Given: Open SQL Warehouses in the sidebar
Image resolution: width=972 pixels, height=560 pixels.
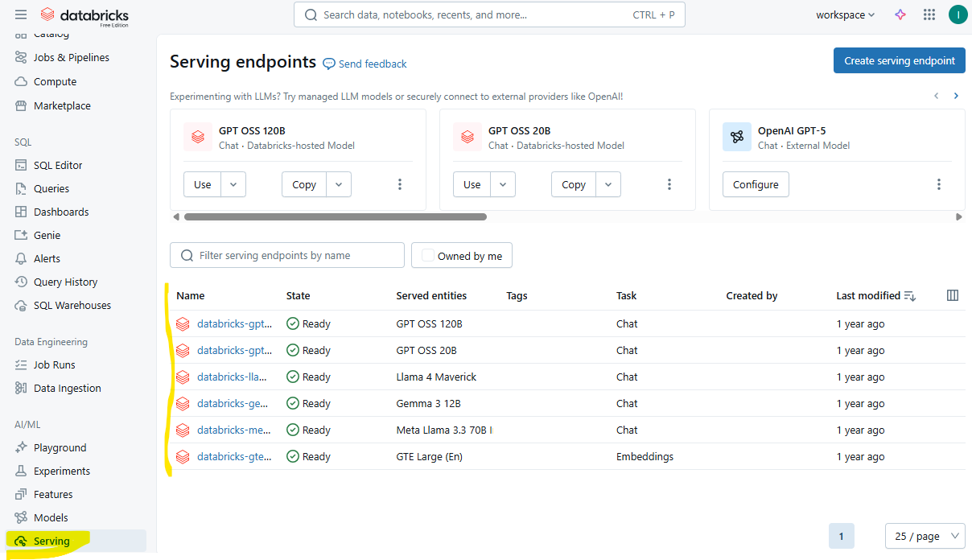Looking at the screenshot, I should pyautogui.click(x=72, y=305).
